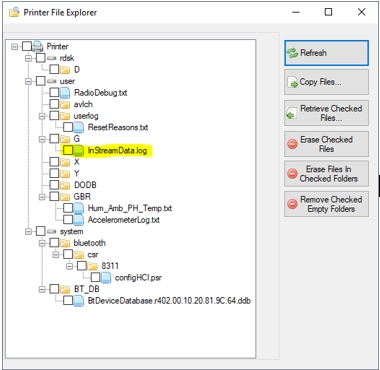Screen dimensions: 380x370
Task: Click the user drive icon
Action: pyautogui.click(x=51, y=81)
